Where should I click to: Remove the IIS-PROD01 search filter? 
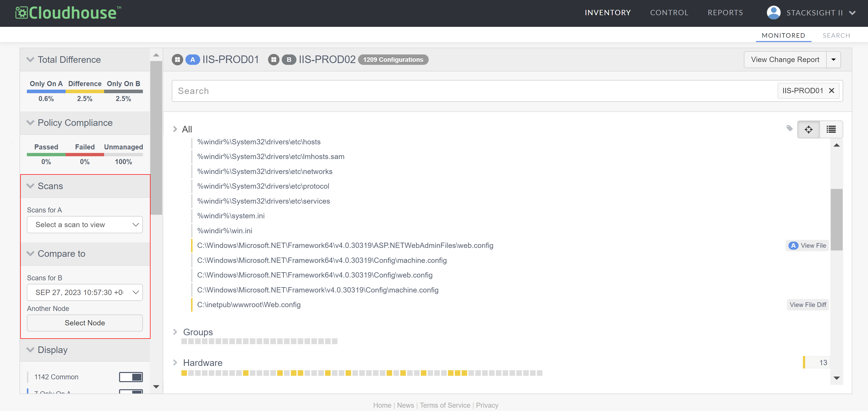click(x=831, y=91)
